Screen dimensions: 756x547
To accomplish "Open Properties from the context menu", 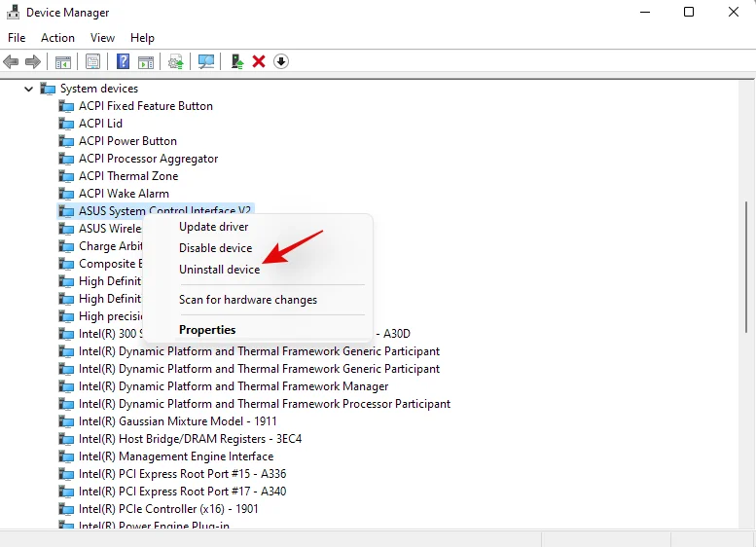I will pos(207,330).
